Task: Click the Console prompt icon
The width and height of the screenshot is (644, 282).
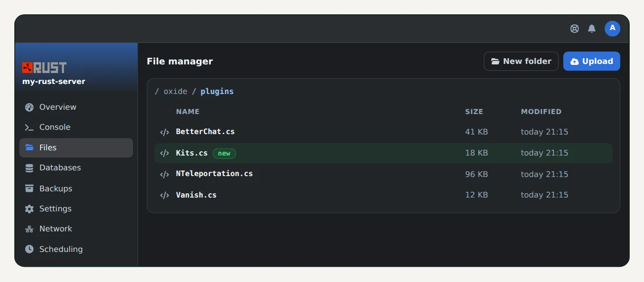Action: point(29,127)
